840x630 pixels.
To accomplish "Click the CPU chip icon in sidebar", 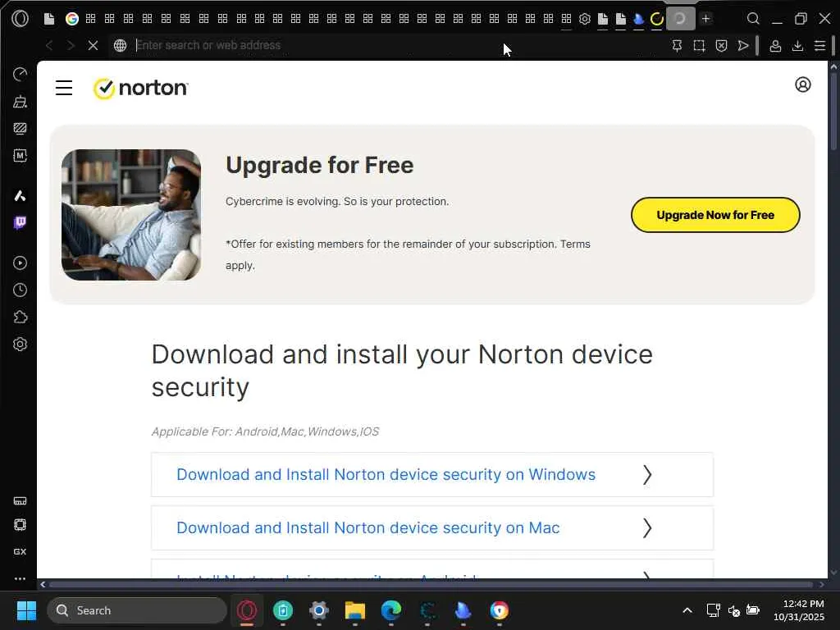I will pyautogui.click(x=20, y=525).
